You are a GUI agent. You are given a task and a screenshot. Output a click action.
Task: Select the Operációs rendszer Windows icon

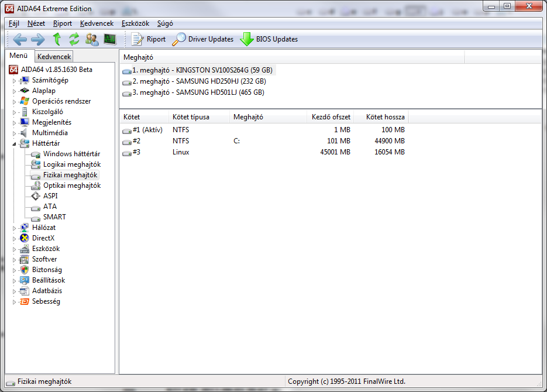(x=25, y=101)
